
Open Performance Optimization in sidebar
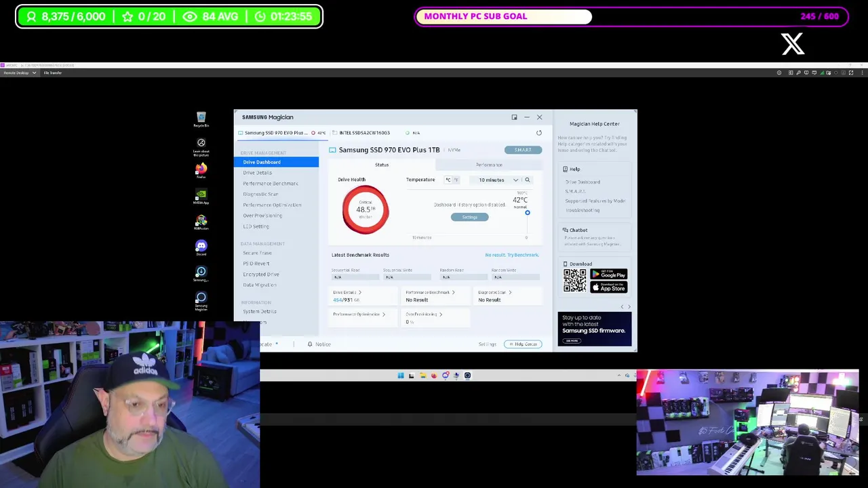pyautogui.click(x=272, y=205)
